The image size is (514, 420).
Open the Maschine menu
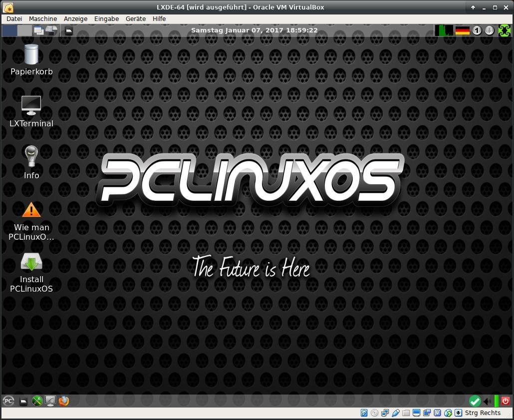tap(43, 18)
